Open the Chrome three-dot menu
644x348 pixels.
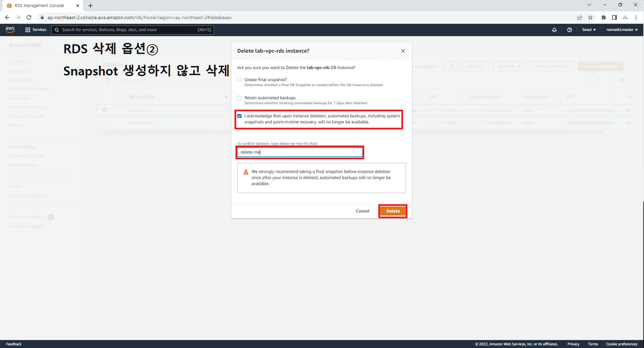[x=637, y=17]
